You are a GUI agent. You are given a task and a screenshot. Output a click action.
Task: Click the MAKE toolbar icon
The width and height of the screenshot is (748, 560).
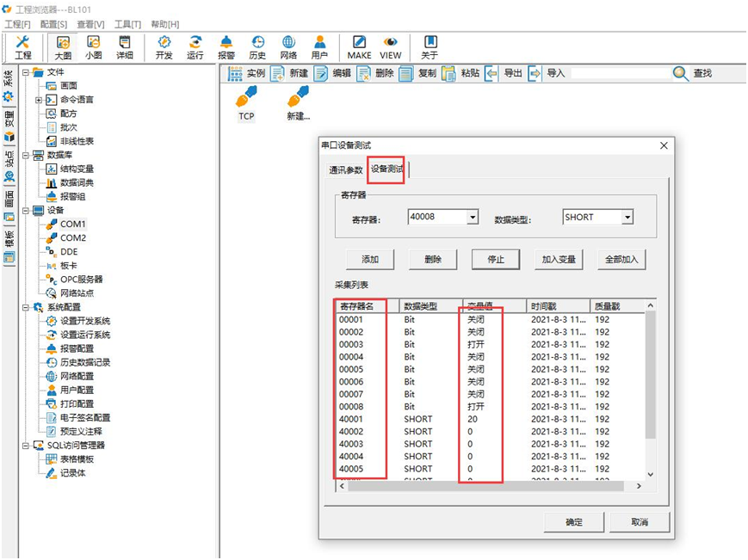point(359,47)
